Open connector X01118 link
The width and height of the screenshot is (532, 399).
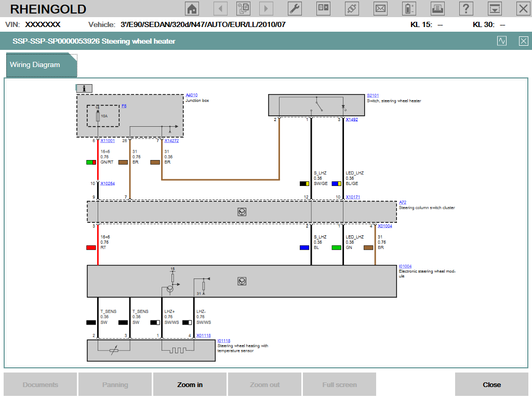[204, 336]
